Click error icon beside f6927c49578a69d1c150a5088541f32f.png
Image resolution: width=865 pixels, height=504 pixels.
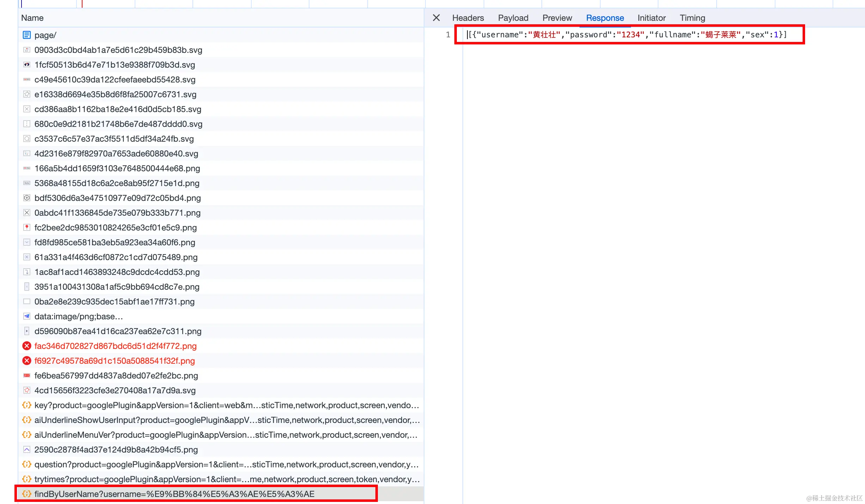click(x=27, y=361)
